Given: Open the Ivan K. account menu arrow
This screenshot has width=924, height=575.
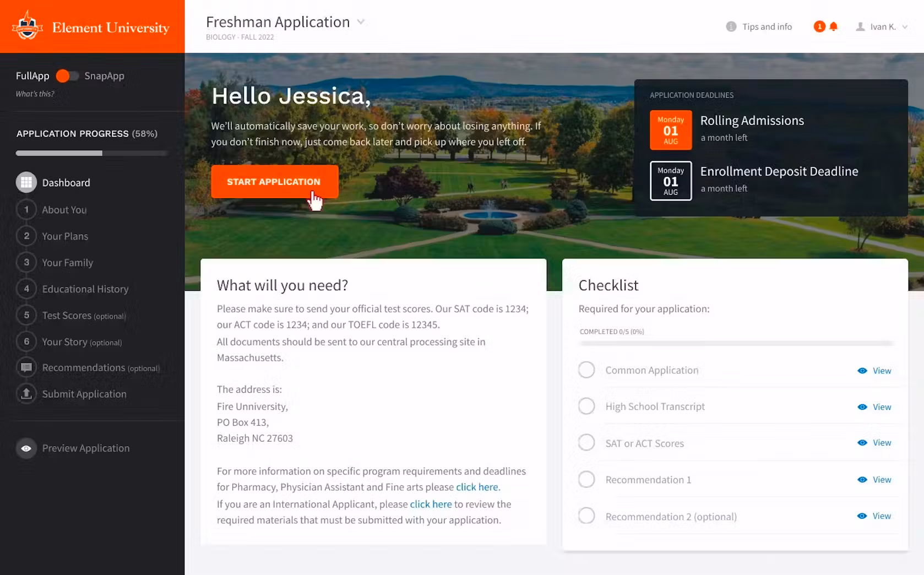Looking at the screenshot, I should click(x=905, y=27).
